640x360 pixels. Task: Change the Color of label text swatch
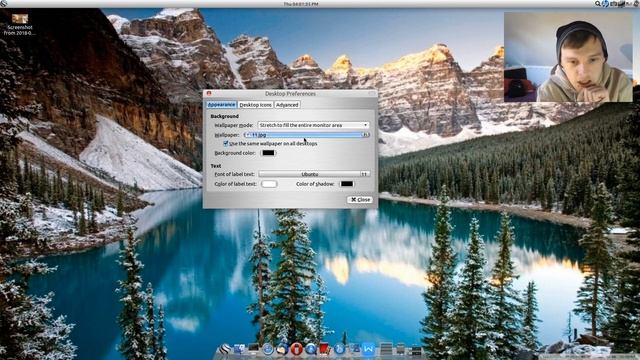pos(269,184)
